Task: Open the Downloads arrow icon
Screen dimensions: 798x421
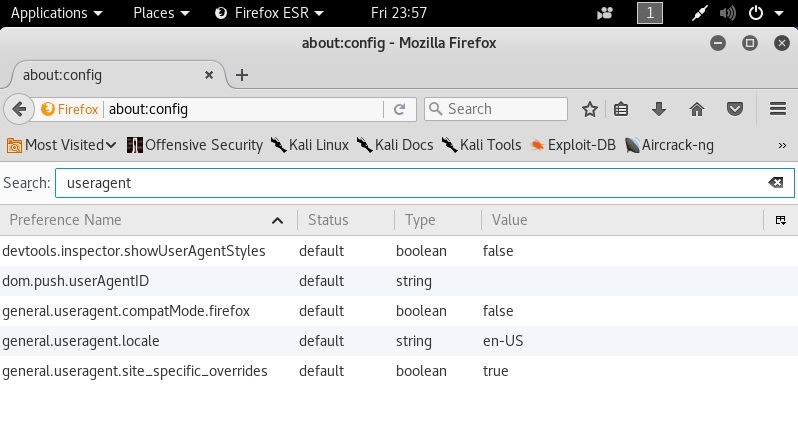Action: click(659, 109)
